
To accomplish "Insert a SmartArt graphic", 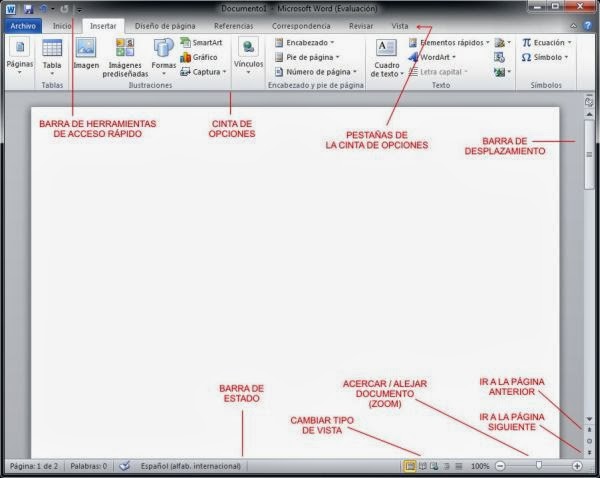I will [x=201, y=42].
